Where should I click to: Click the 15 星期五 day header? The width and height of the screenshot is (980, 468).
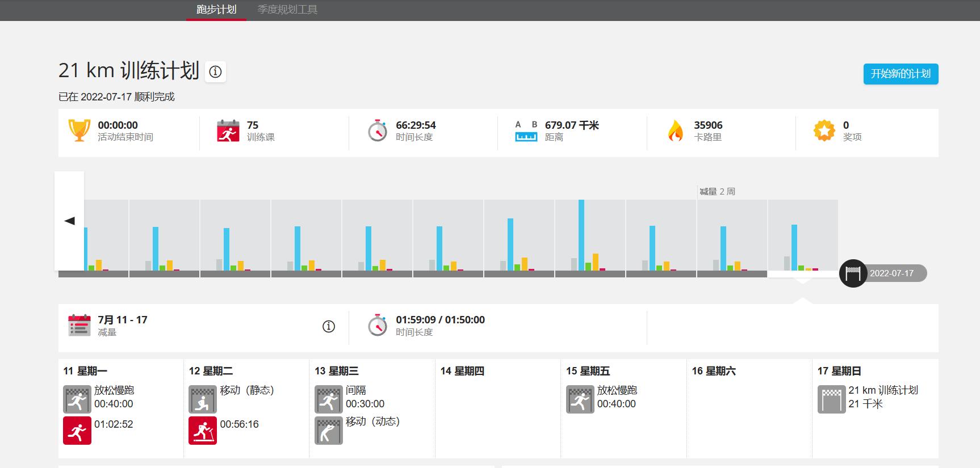pos(588,371)
